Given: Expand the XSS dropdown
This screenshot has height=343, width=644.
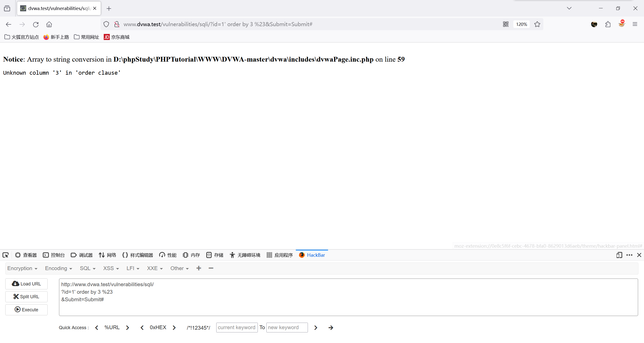Looking at the screenshot, I should click(x=111, y=268).
